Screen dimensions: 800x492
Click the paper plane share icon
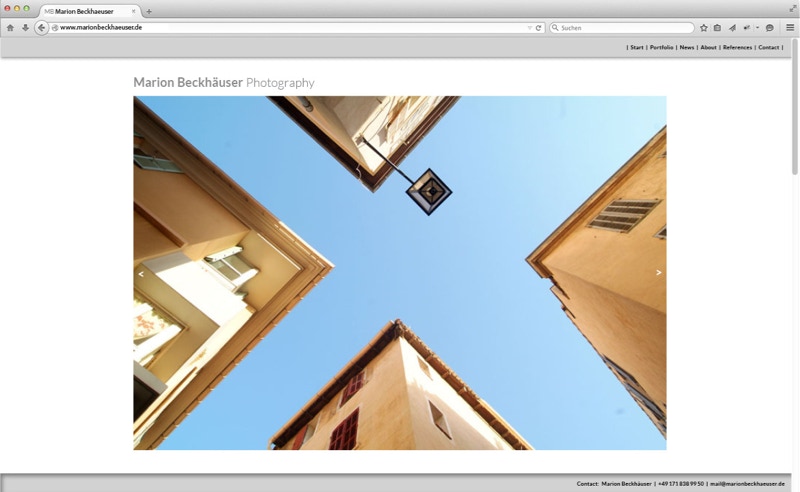tap(732, 28)
